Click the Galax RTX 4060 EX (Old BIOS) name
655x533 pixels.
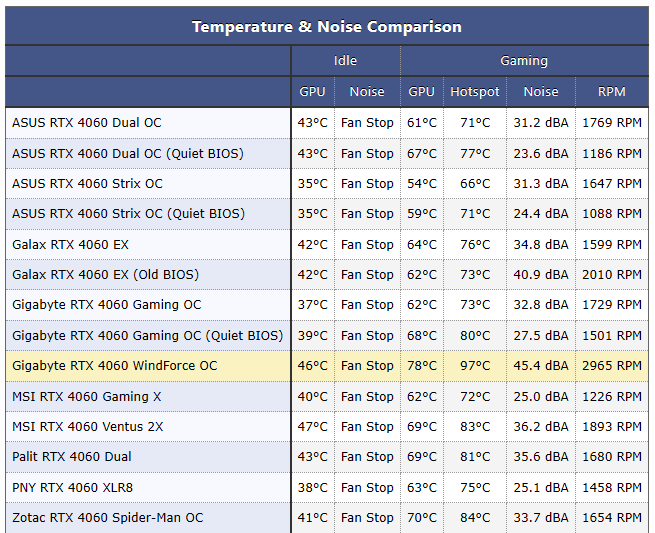105,275
